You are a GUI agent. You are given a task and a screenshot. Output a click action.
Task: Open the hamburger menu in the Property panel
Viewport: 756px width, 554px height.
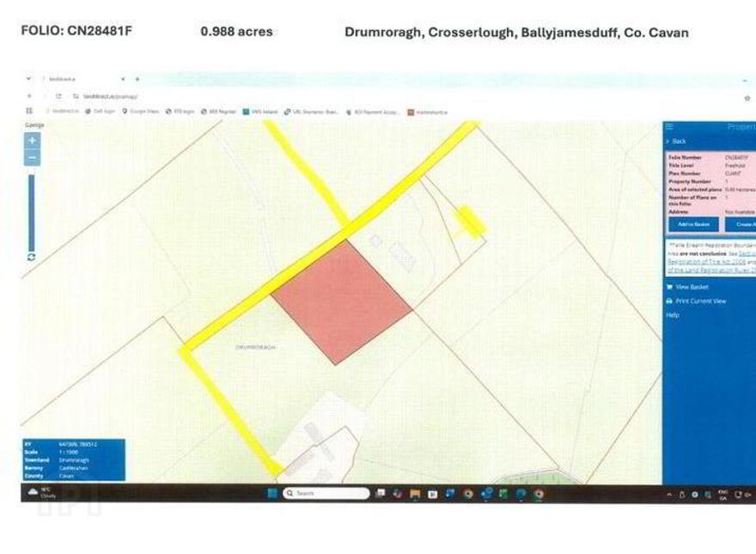tap(669, 126)
